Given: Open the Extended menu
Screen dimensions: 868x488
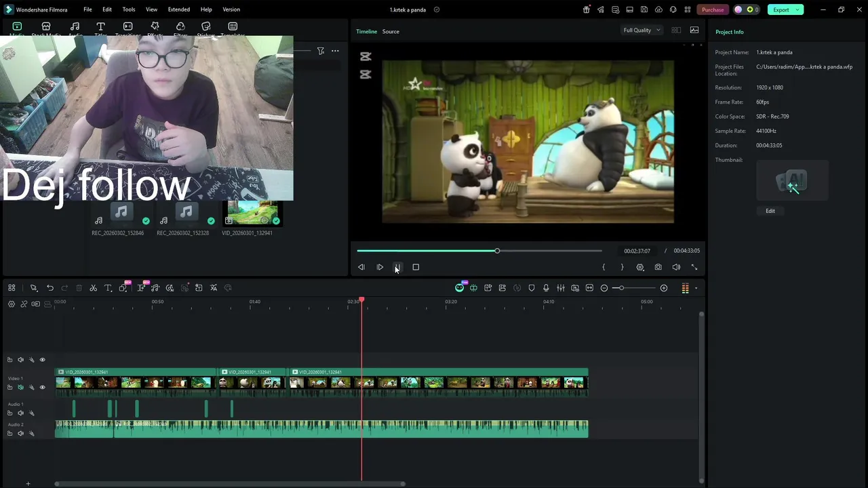Looking at the screenshot, I should [x=179, y=9].
